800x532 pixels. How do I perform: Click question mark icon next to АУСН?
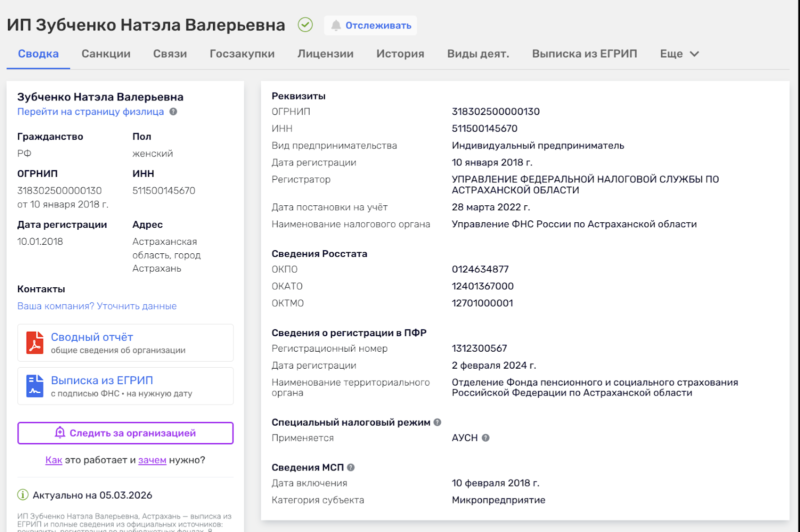click(485, 438)
